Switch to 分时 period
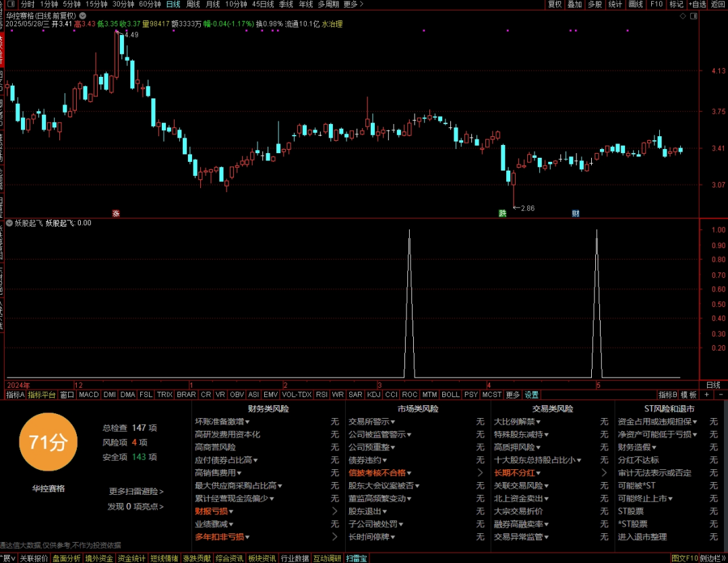Viewport: 728px width, 563px height. click(x=28, y=4)
